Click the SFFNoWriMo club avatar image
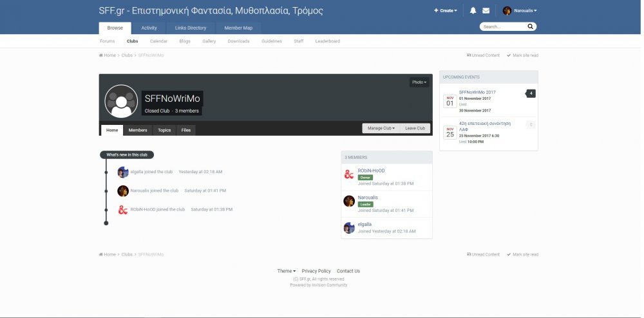 point(121,101)
